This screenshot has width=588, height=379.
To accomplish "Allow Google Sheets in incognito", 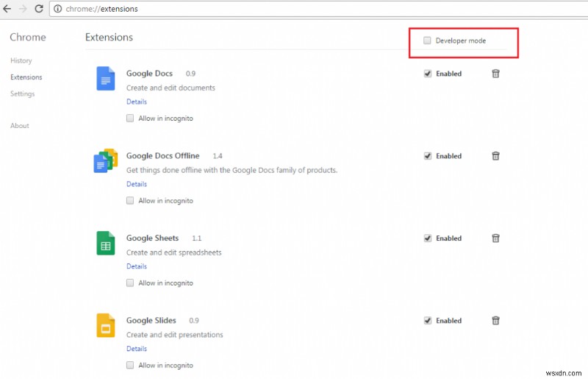I will 130,283.
